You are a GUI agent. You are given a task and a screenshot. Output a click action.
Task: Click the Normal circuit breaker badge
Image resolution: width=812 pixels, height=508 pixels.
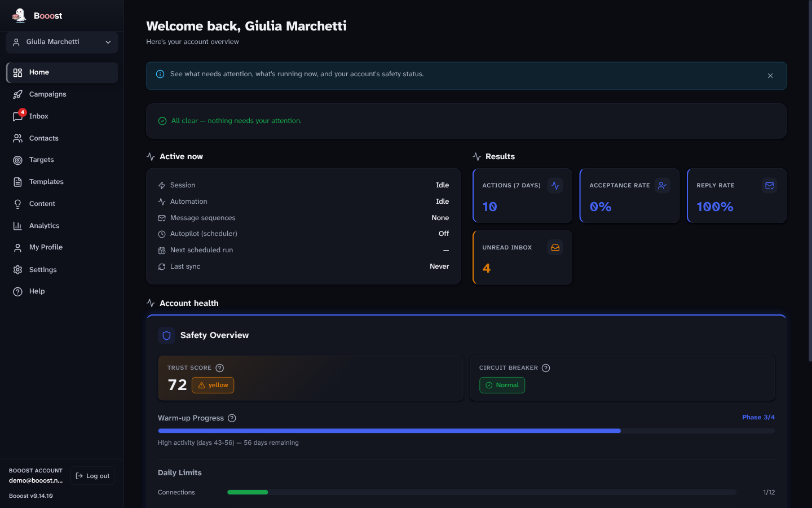tap(502, 385)
